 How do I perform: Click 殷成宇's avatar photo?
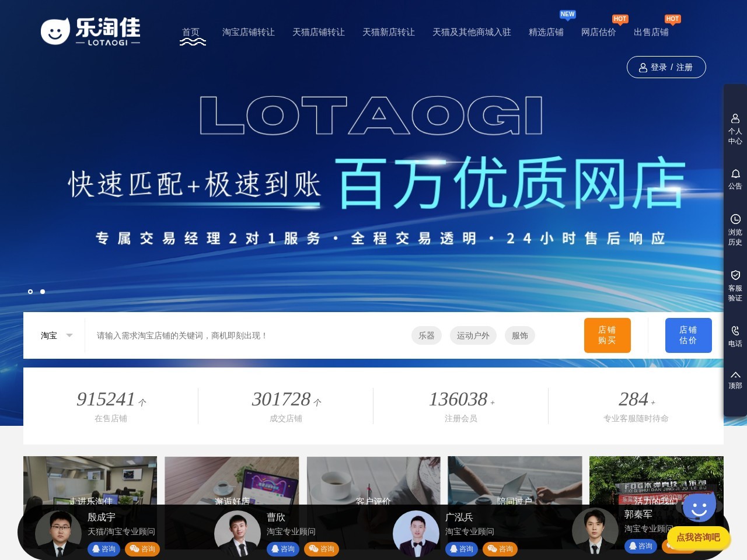point(58,534)
